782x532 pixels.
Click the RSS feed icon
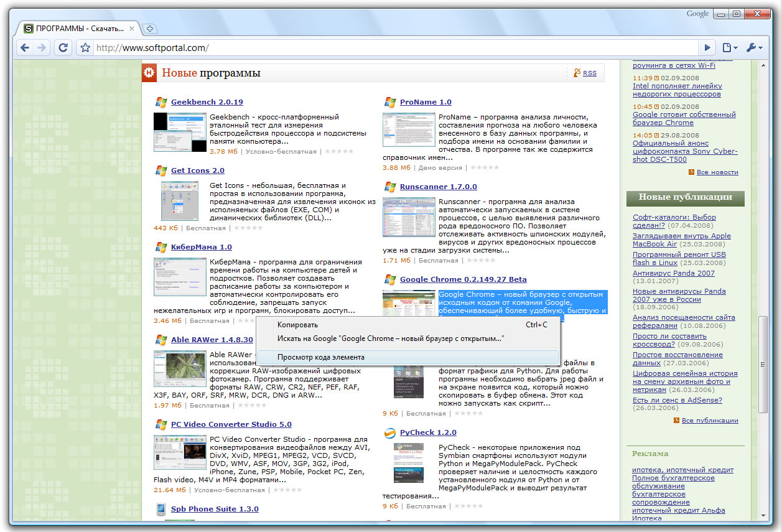tap(577, 73)
